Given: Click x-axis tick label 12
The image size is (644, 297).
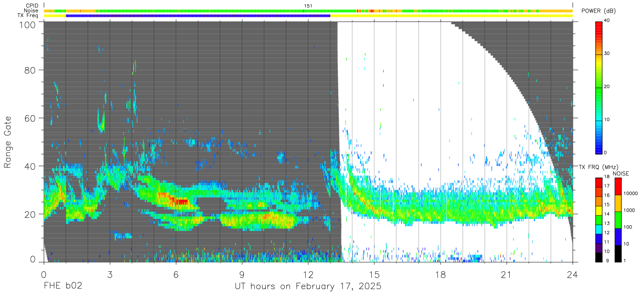Looking at the screenshot, I should coord(308,274).
